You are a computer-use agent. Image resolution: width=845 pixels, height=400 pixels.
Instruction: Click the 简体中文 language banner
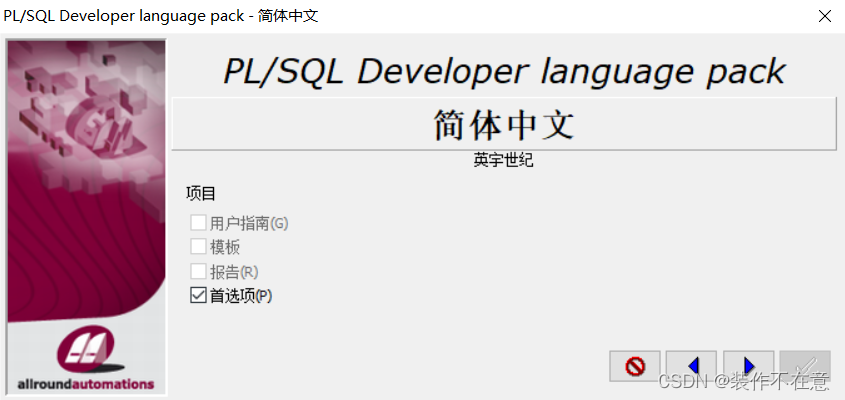click(x=503, y=123)
